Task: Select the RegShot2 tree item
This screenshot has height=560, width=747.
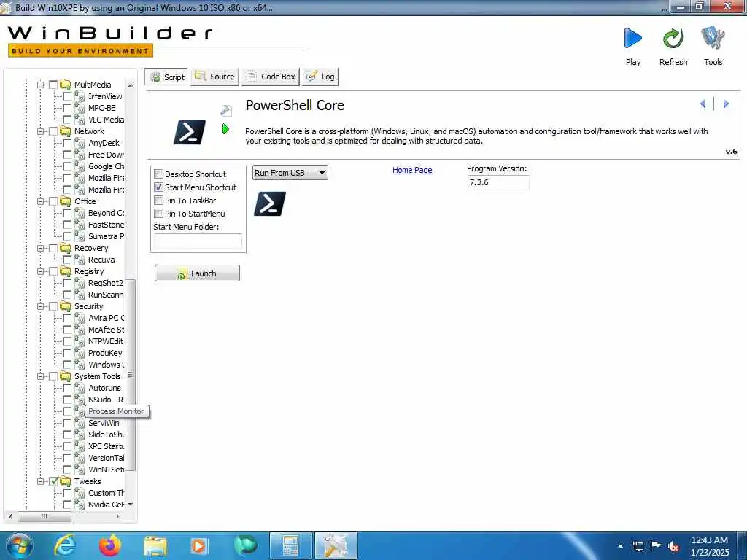Action: [x=105, y=283]
